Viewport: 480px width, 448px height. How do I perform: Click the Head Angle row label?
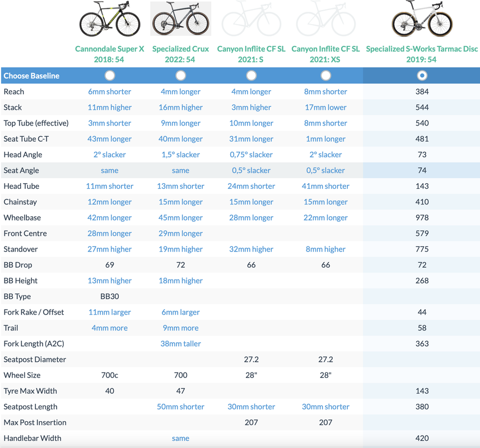point(23,155)
